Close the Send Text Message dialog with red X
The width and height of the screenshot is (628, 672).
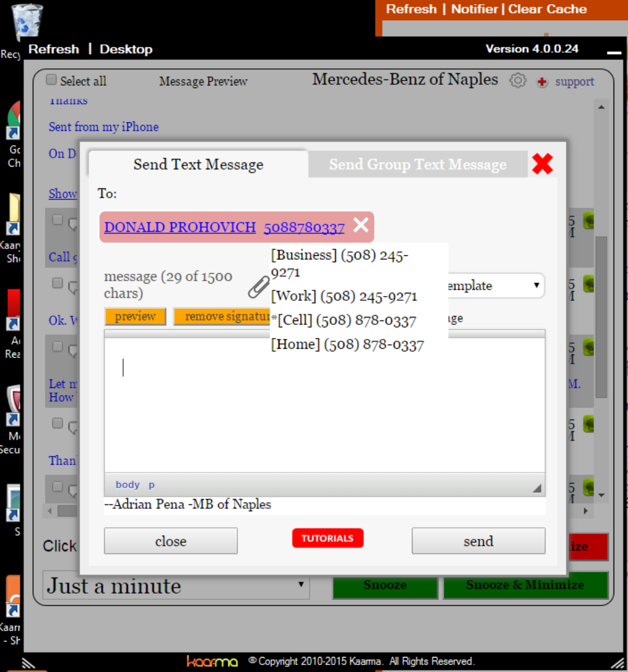point(542,164)
